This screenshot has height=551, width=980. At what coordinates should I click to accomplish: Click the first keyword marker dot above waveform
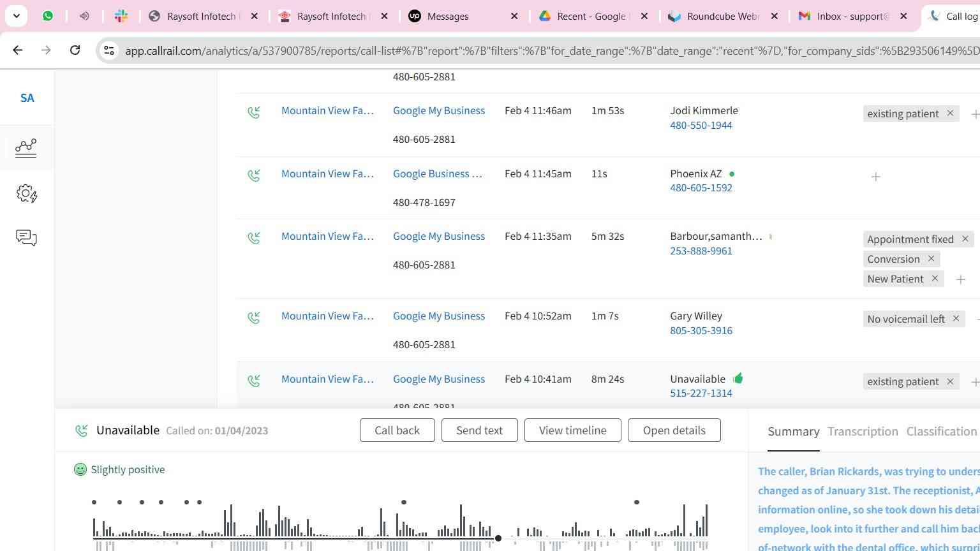(x=94, y=502)
